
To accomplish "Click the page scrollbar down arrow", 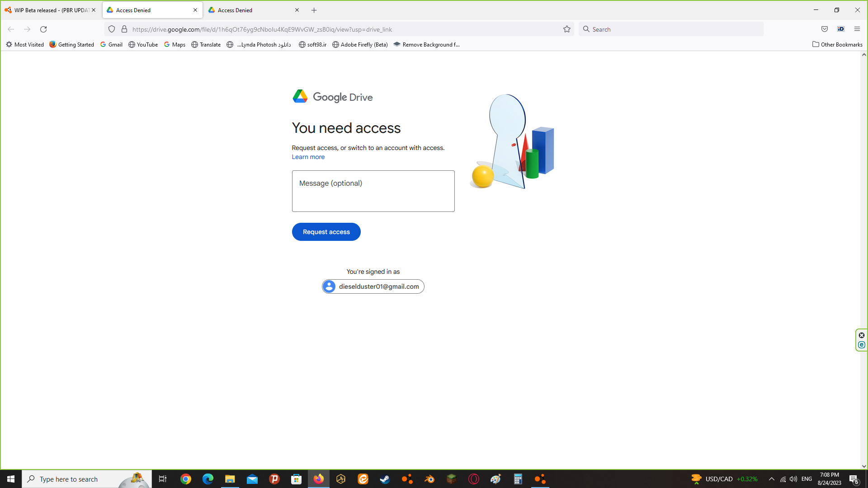I will tap(864, 466).
